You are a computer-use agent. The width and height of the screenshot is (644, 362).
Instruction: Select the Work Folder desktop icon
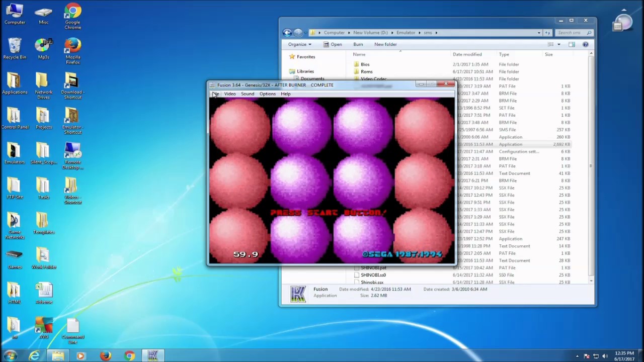[44, 258]
